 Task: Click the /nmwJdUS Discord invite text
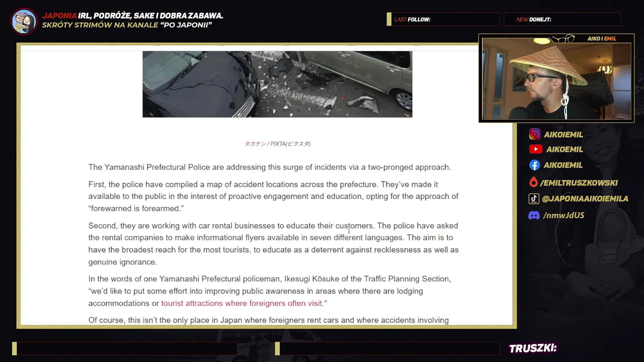563,215
